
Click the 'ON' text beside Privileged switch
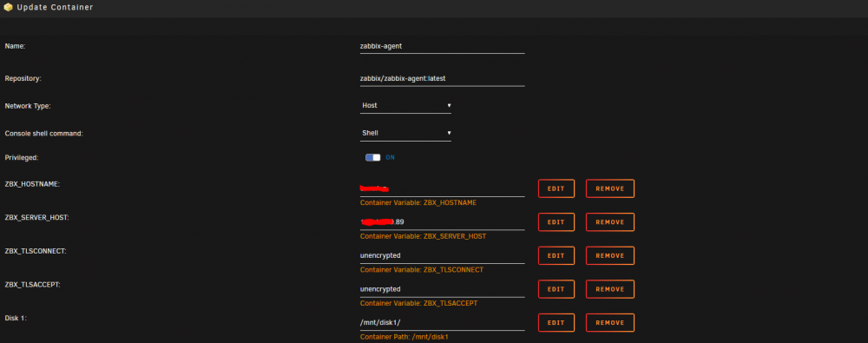pyautogui.click(x=391, y=157)
